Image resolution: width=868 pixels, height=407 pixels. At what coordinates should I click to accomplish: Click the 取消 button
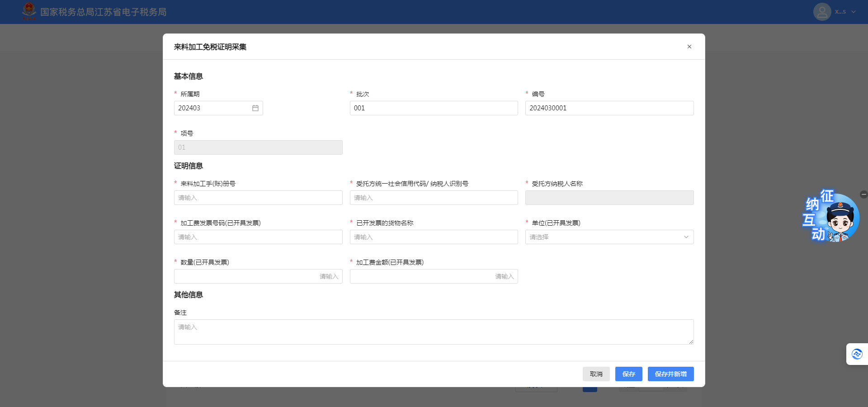tap(596, 374)
